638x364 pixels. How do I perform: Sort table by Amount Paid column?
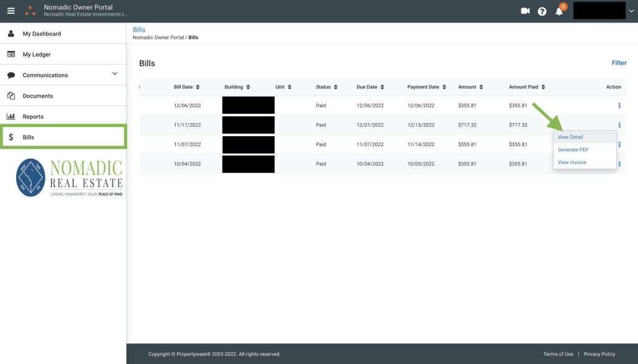click(526, 87)
